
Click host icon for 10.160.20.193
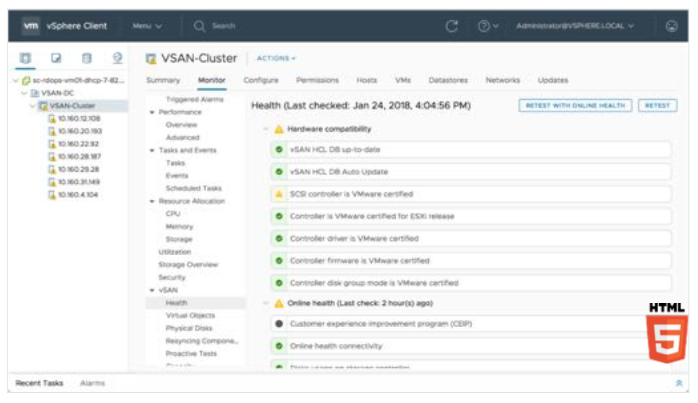[52, 131]
